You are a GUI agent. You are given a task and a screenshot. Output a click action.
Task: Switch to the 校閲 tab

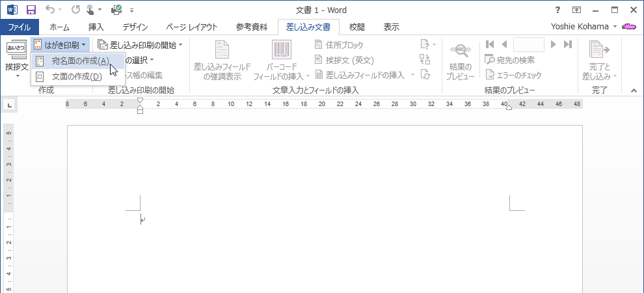(357, 27)
